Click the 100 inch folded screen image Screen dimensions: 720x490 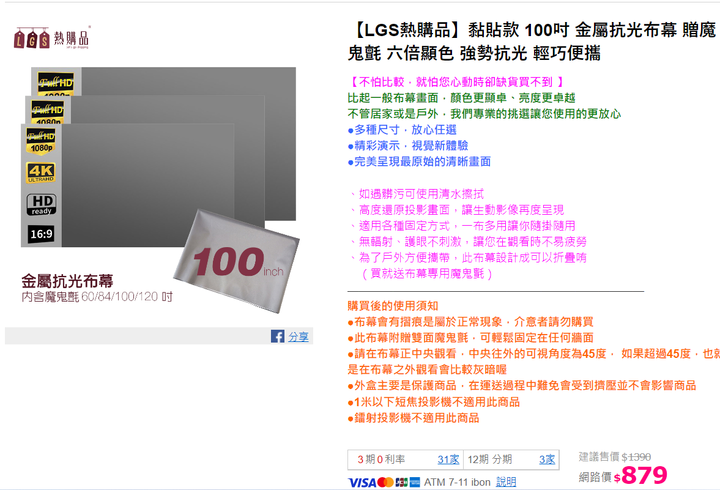point(236,262)
